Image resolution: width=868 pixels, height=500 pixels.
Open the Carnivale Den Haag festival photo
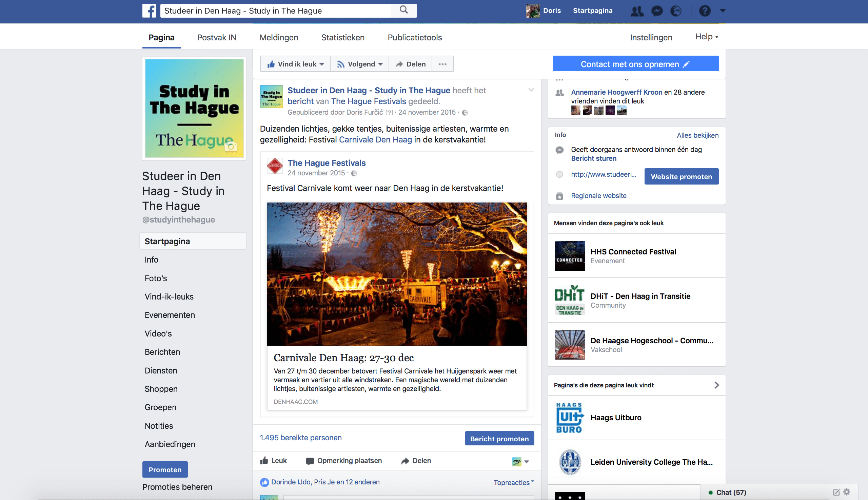click(x=397, y=274)
